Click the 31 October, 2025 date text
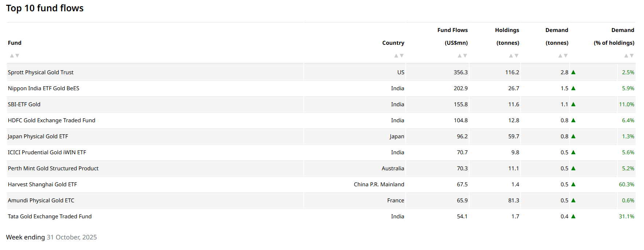The image size is (644, 250). [x=72, y=237]
